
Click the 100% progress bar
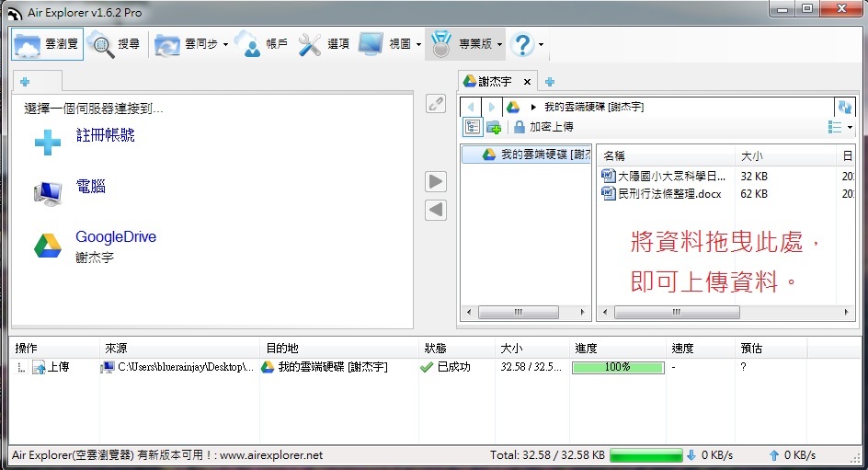(618, 367)
